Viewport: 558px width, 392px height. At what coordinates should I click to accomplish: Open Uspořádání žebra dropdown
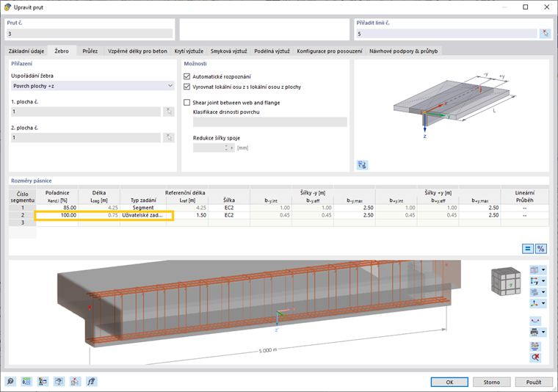coord(93,86)
